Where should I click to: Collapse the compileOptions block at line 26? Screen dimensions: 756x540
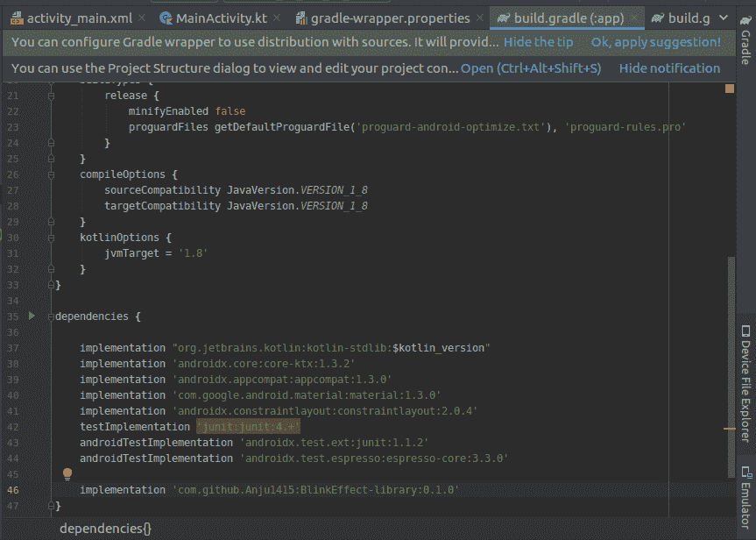coord(52,174)
